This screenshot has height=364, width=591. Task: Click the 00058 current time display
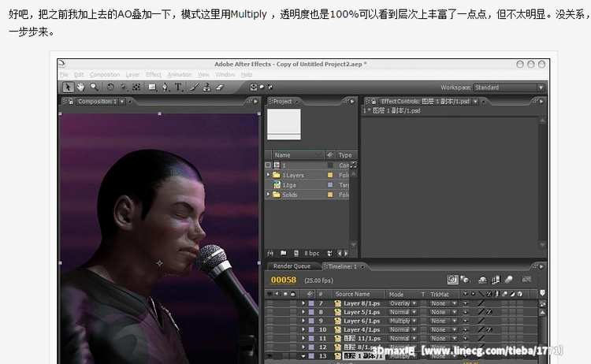(x=284, y=280)
